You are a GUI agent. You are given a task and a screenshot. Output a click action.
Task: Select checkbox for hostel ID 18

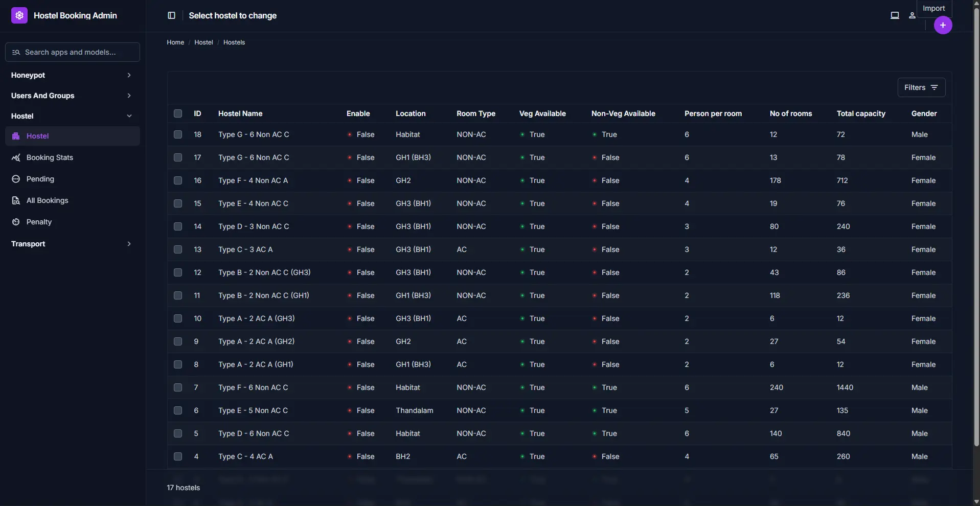[178, 134]
